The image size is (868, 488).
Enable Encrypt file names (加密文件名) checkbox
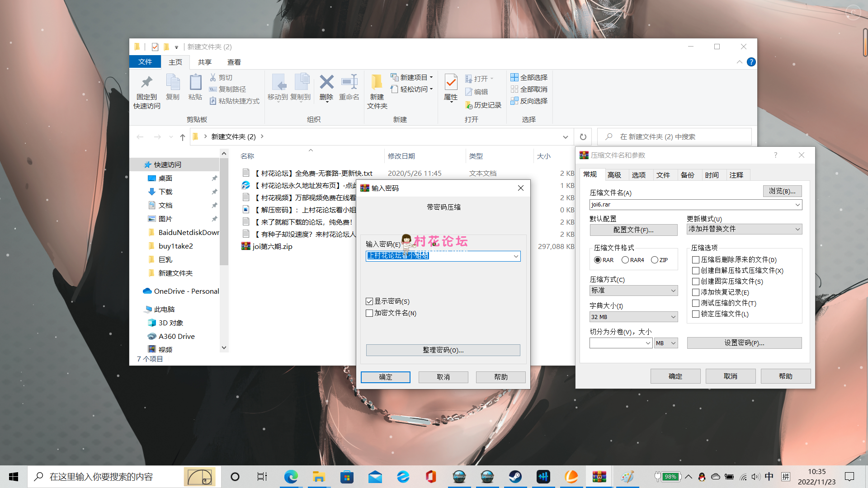(x=369, y=313)
